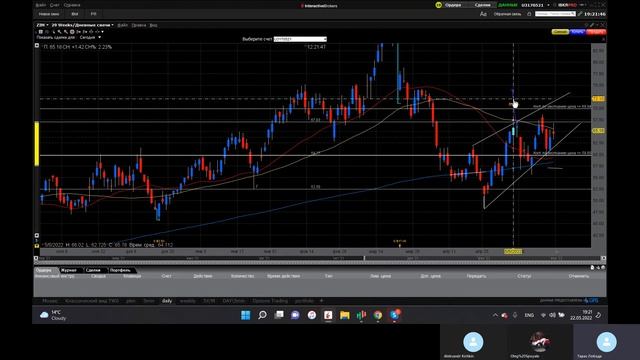Click the blue Купить button
This screenshot has height=360, width=640.
coord(578,32)
